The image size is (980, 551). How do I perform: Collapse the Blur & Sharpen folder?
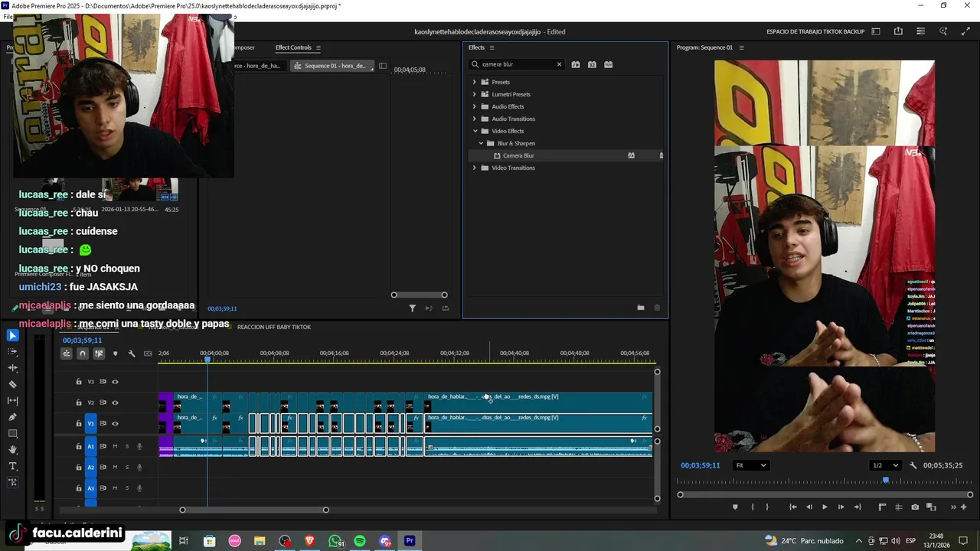pos(481,143)
